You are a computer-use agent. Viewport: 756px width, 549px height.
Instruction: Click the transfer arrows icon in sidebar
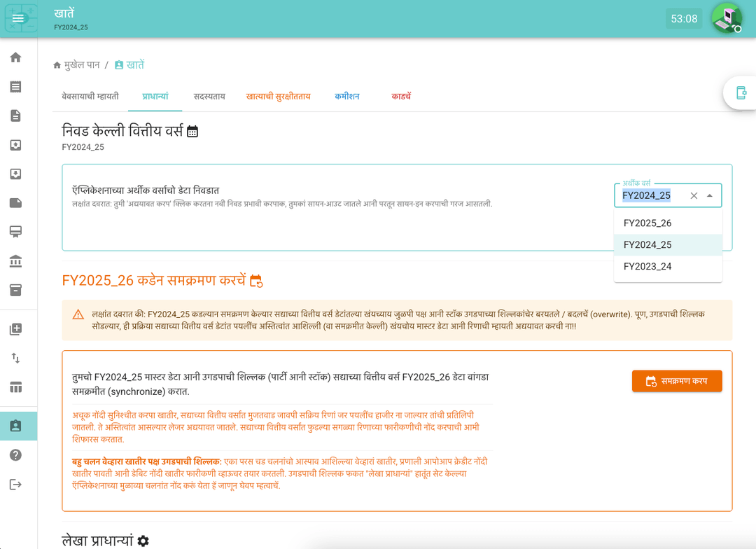pyautogui.click(x=15, y=358)
